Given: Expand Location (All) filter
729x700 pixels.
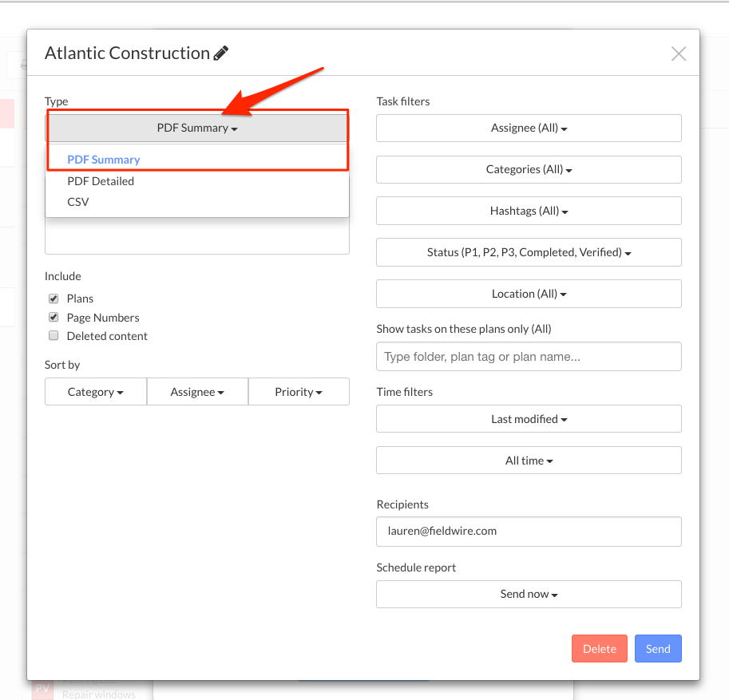Looking at the screenshot, I should click(x=529, y=294).
